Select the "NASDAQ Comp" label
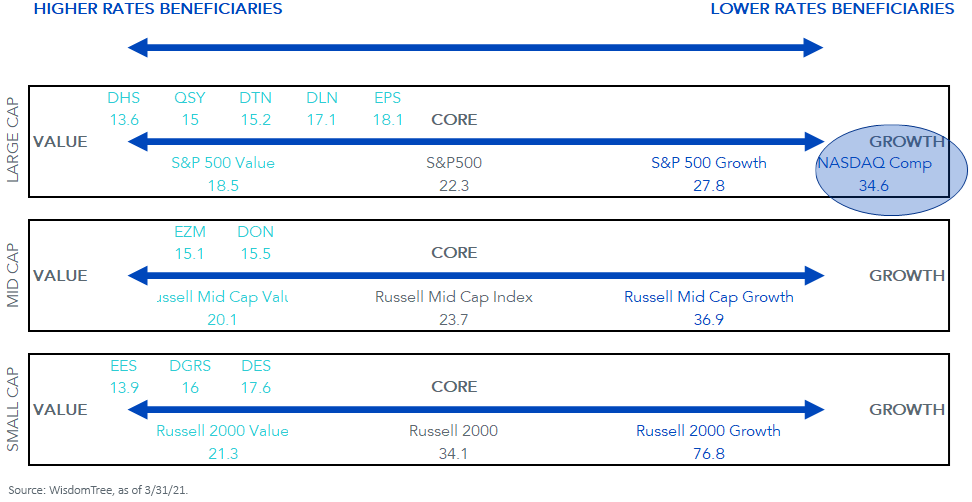This screenshot has width=972, height=502. 874,164
